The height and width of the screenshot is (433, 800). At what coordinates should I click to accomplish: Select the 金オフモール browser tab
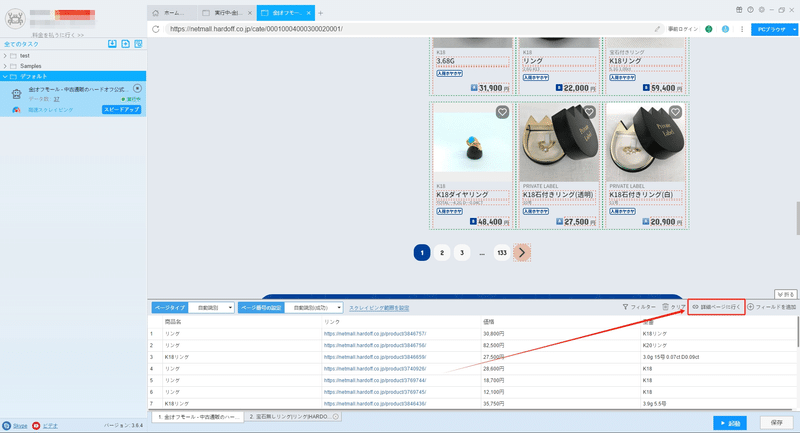(285, 13)
